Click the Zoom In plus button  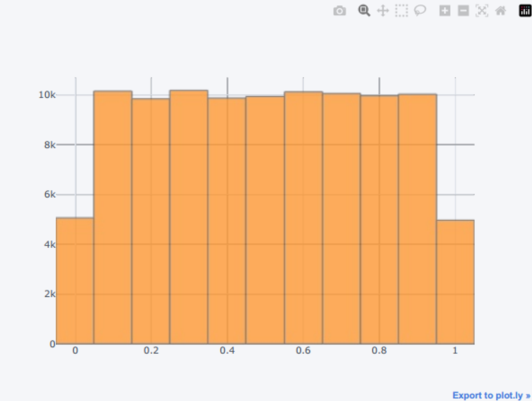pos(445,11)
